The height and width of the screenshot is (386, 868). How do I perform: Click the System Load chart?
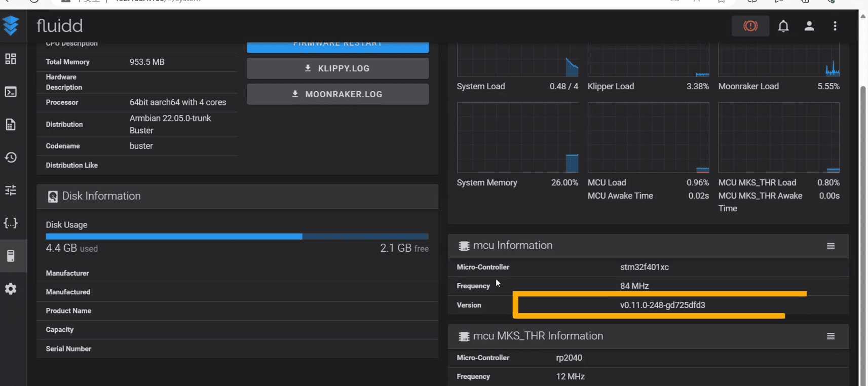coord(517,60)
